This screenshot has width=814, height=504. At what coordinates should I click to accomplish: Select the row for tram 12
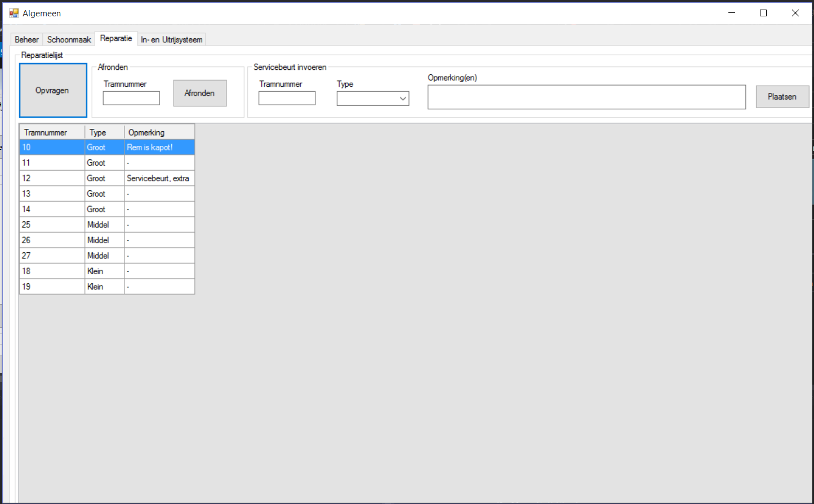(52, 179)
